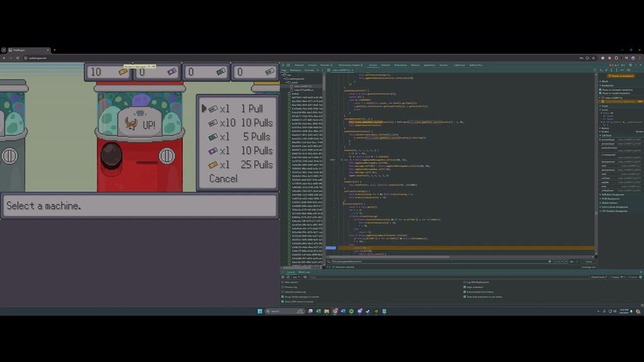
Task: Enable the Preserve log checkbox
Action: 282,287
